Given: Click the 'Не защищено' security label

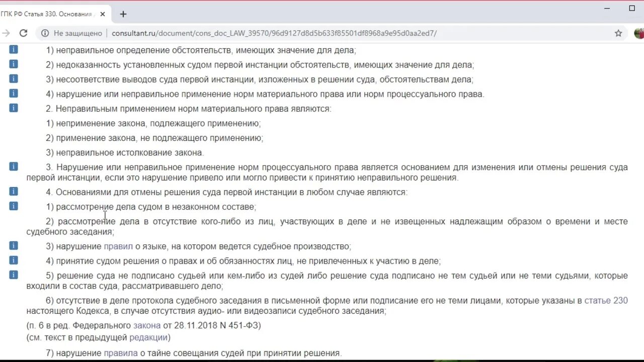Looking at the screenshot, I should [78, 33].
